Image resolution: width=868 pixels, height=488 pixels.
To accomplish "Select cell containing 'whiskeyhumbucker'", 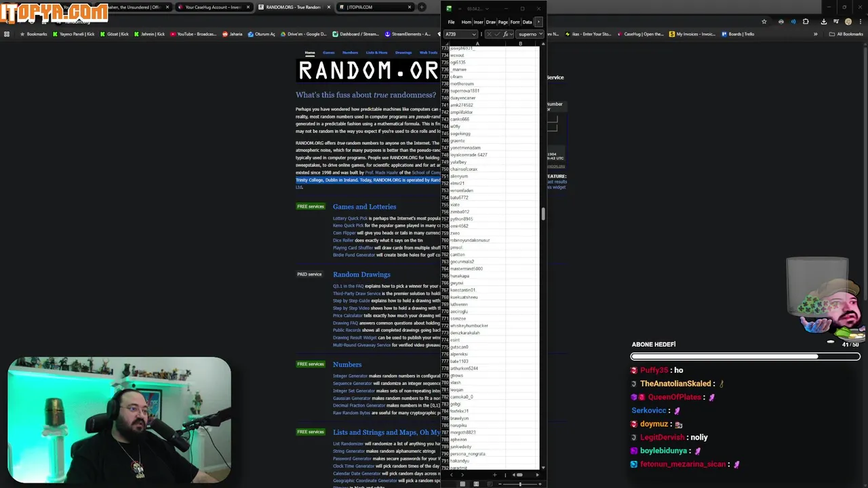I will point(477,325).
